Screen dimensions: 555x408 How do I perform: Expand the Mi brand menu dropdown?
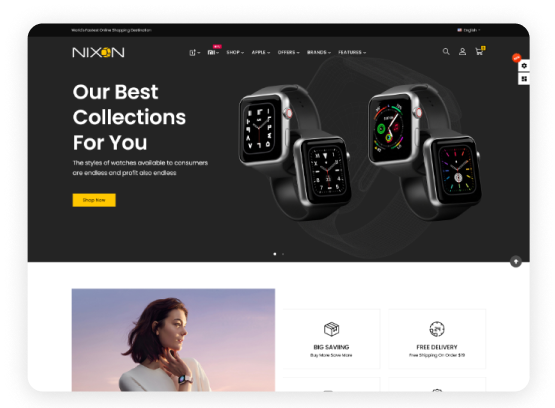213,53
